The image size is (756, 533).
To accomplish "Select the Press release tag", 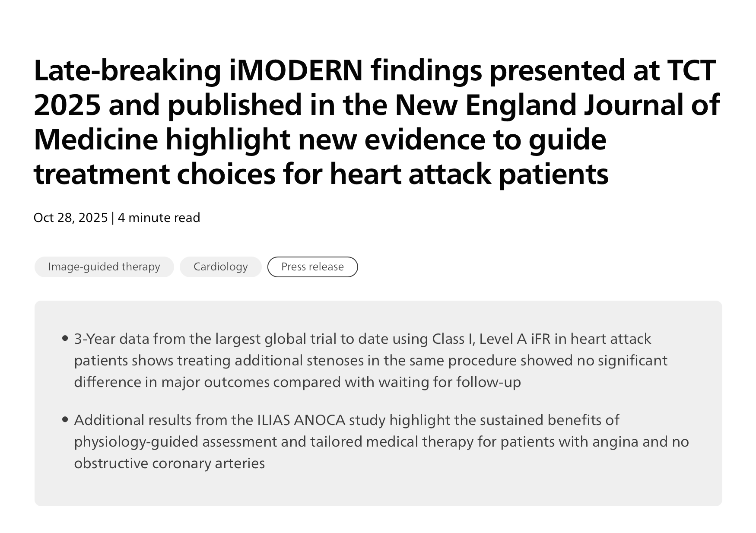I will point(312,267).
